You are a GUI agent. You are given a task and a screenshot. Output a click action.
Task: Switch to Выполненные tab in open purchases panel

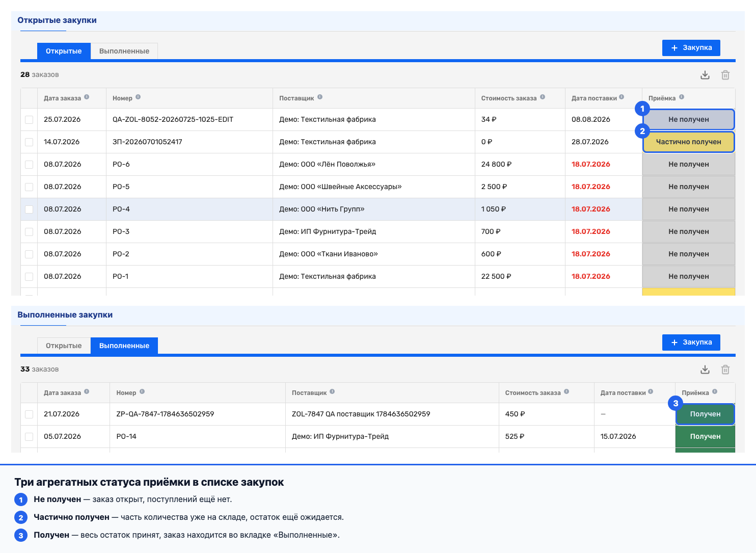tap(124, 51)
